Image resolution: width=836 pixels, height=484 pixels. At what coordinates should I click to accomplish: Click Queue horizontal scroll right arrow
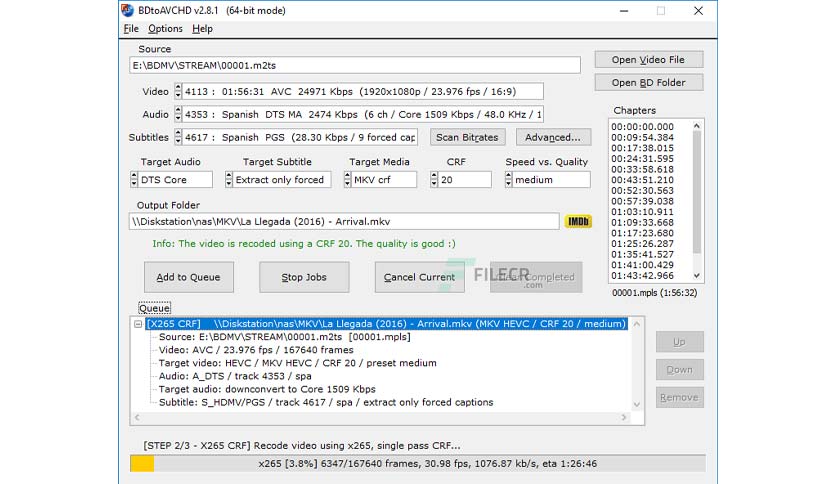[624, 417]
